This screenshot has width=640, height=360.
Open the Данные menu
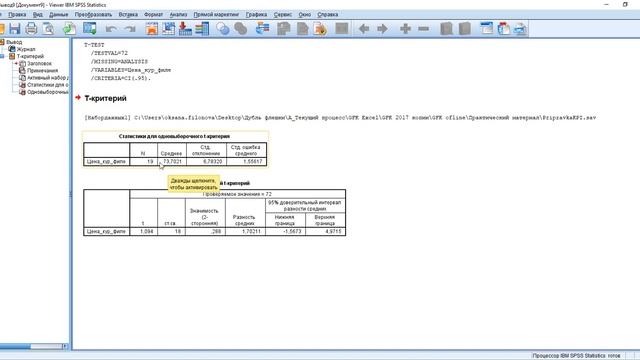58,14
